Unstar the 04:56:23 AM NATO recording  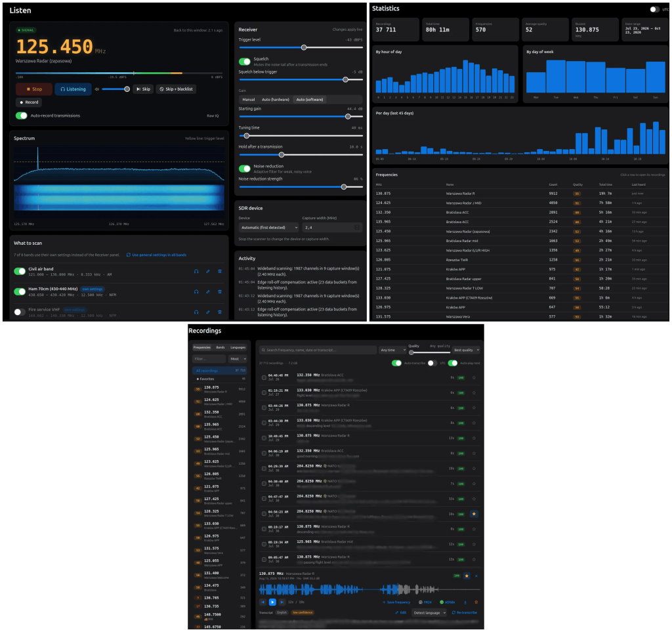click(x=474, y=514)
